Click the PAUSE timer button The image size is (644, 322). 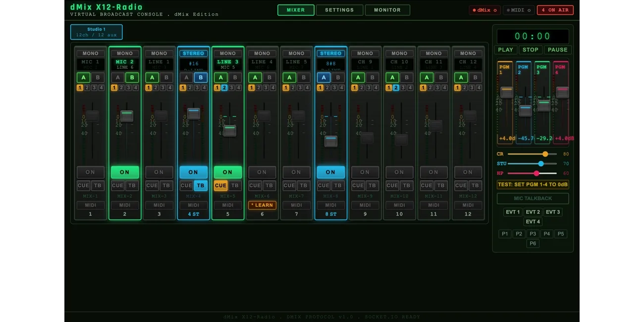[x=558, y=50]
